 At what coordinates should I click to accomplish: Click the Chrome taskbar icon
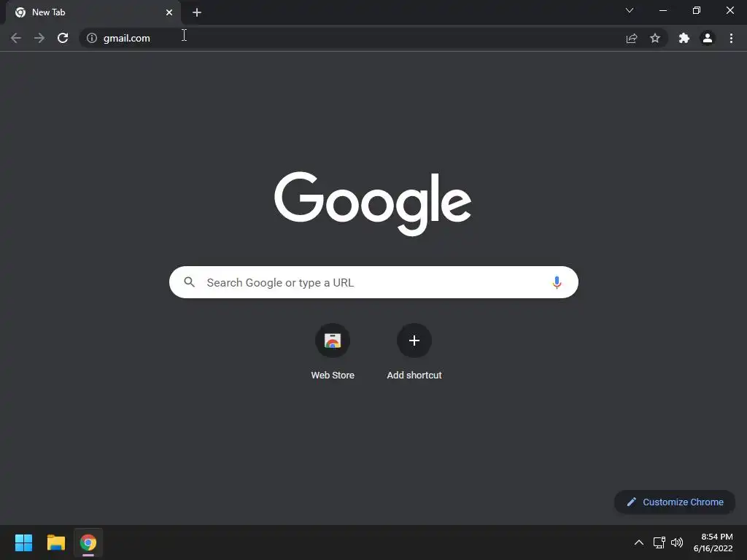pos(88,542)
